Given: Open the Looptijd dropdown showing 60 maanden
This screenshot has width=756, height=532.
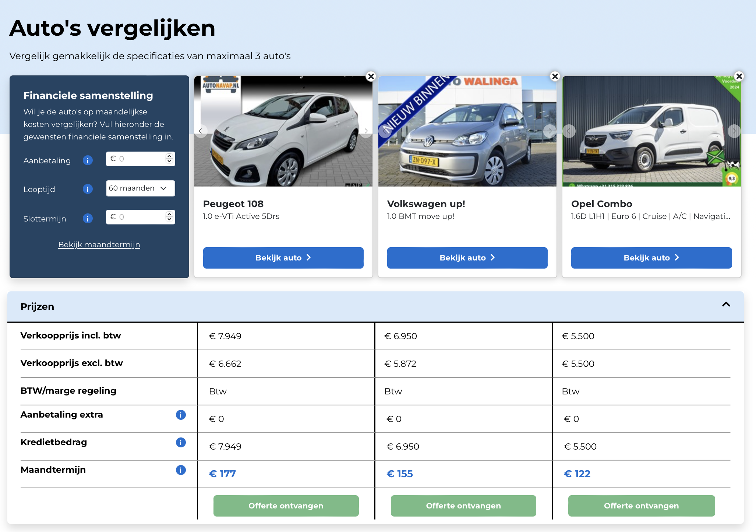Looking at the screenshot, I should click(x=140, y=188).
